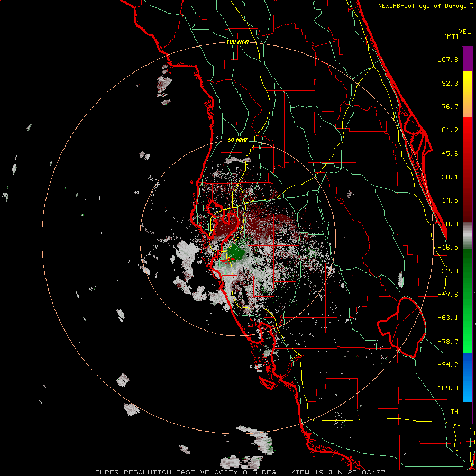
Task: Click the 30.1 legend value
Action: (x=450, y=177)
